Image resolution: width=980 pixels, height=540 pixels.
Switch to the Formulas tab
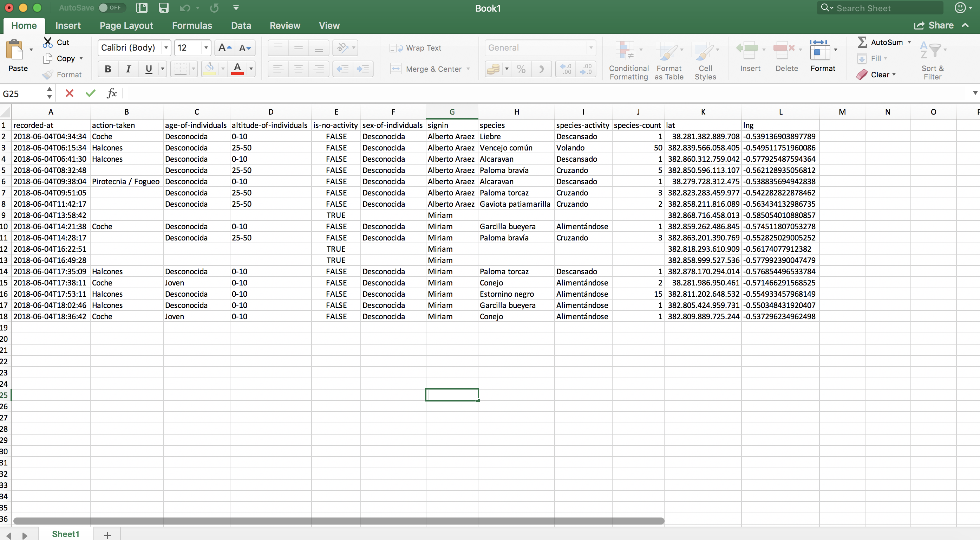tap(192, 26)
